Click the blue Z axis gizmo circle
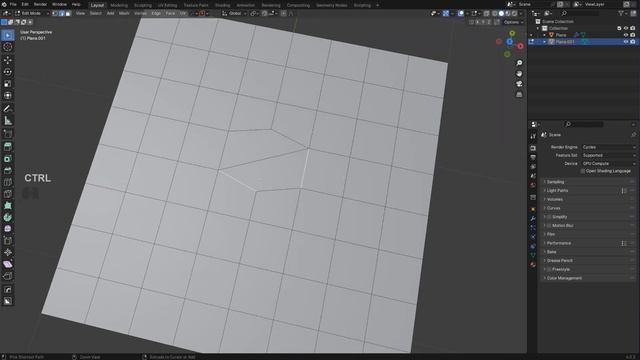640x360 pixels. [509, 42]
